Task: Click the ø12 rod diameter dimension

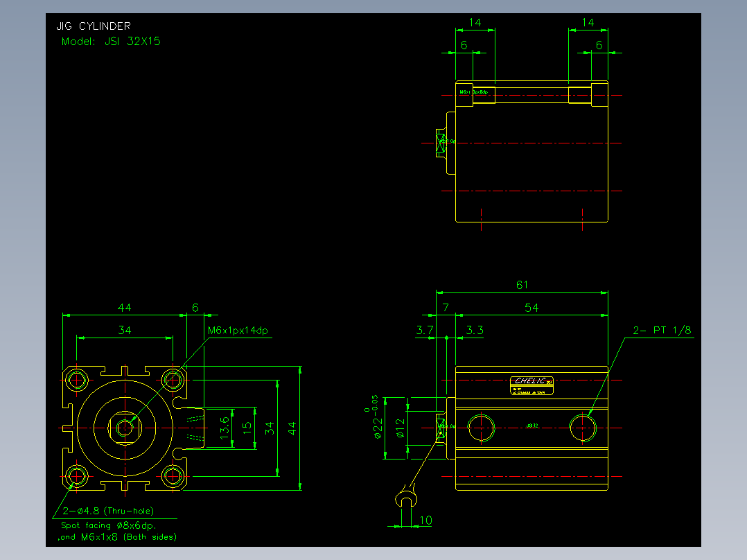Action: coord(401,428)
